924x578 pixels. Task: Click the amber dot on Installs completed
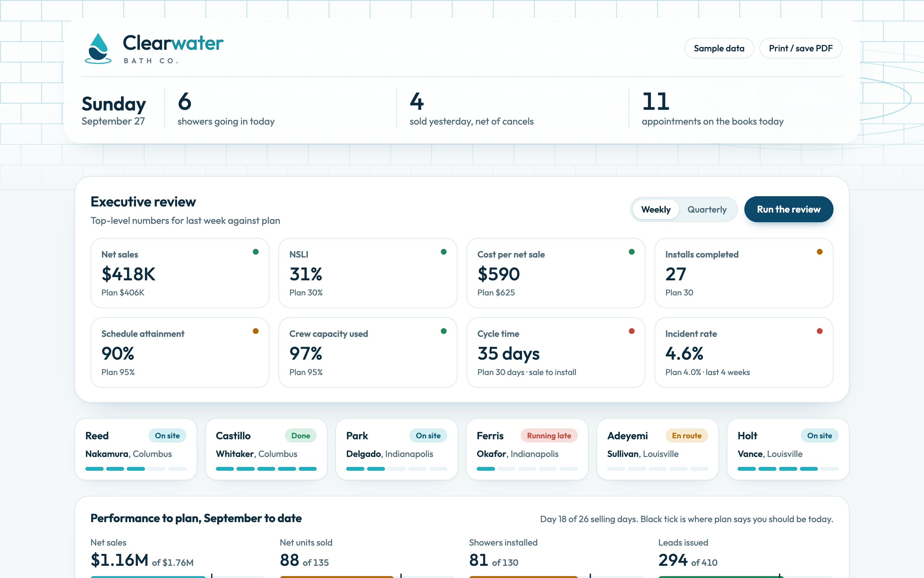click(x=819, y=251)
